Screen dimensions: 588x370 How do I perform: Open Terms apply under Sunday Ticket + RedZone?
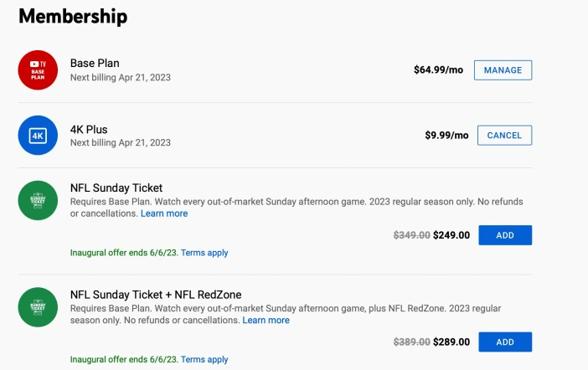204,359
